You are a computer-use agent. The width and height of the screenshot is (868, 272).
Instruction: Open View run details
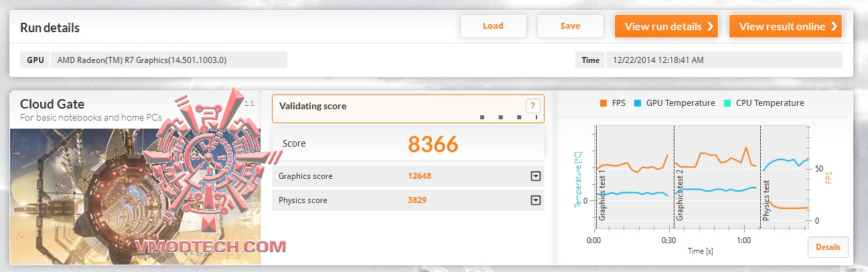(666, 26)
